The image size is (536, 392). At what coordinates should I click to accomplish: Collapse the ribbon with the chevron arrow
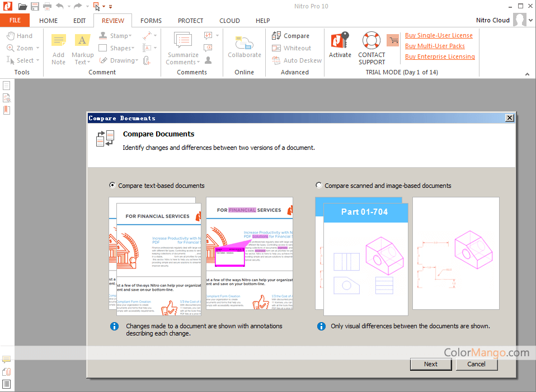[527, 74]
